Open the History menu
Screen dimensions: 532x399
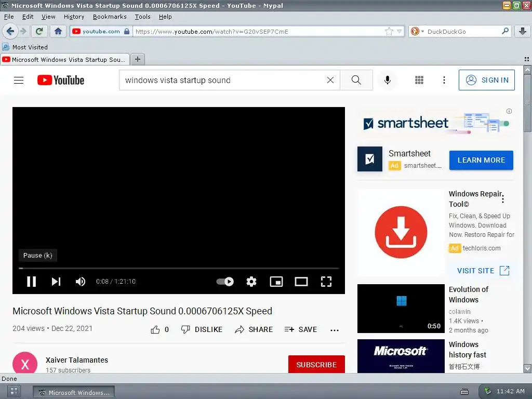pyautogui.click(x=74, y=17)
